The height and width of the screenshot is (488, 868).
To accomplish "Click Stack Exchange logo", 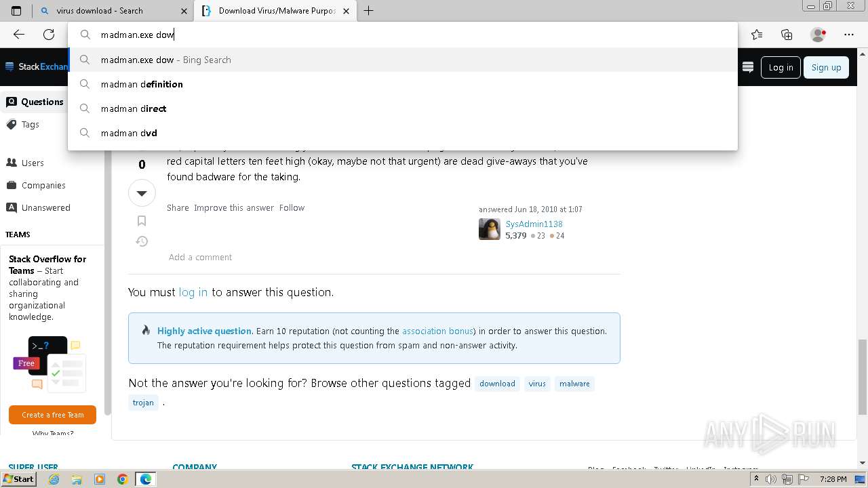I will pyautogui.click(x=37, y=66).
